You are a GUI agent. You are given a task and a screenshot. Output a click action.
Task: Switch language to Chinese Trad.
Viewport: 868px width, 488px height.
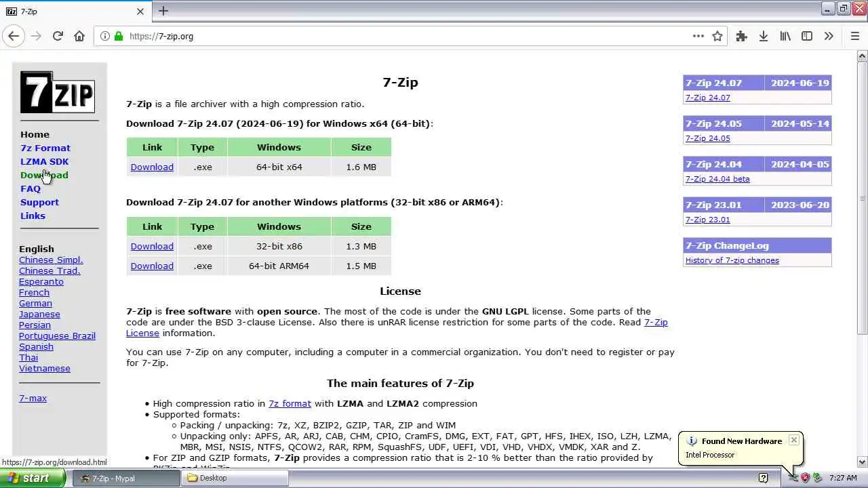pyautogui.click(x=50, y=270)
